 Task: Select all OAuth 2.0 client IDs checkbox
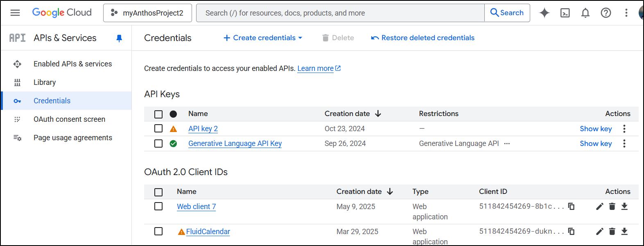tap(158, 192)
